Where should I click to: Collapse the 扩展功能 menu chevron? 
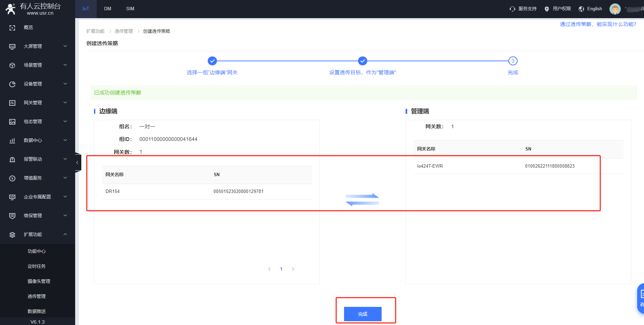[65, 234]
